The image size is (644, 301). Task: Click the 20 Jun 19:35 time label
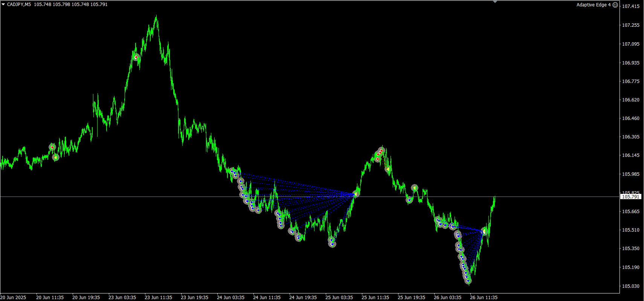pos(86,298)
